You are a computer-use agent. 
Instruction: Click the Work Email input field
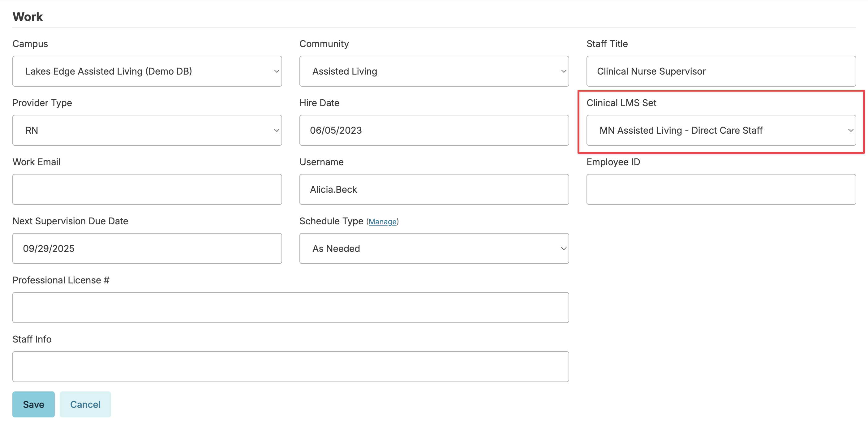click(x=147, y=189)
